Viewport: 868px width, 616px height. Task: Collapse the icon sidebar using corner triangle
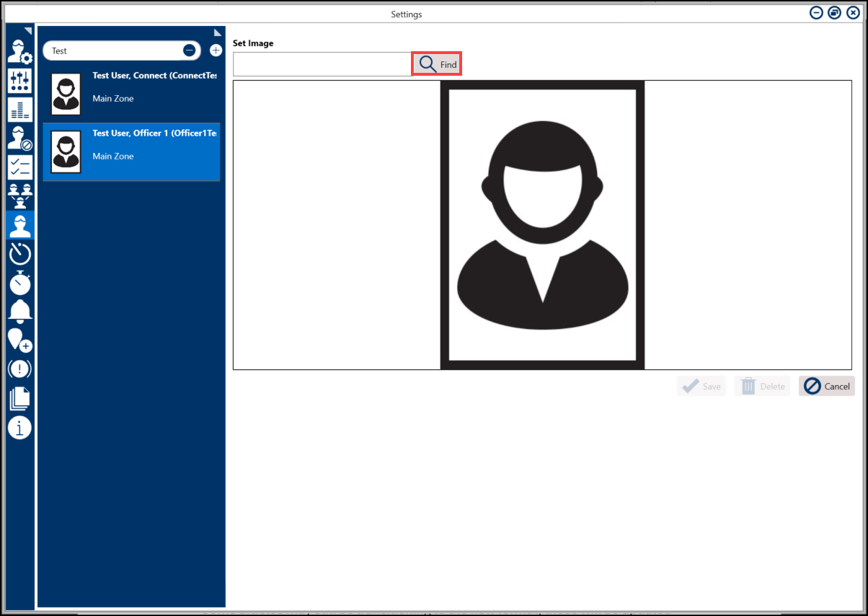pos(28,31)
